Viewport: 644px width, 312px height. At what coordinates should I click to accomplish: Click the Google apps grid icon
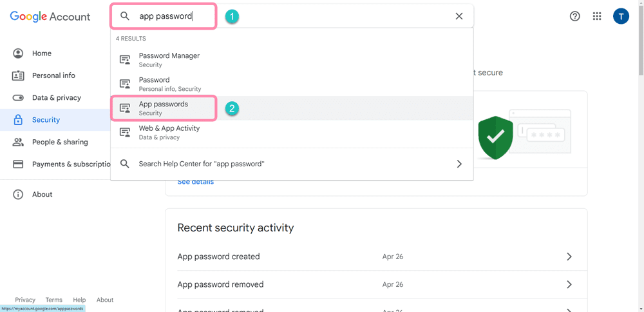597,16
